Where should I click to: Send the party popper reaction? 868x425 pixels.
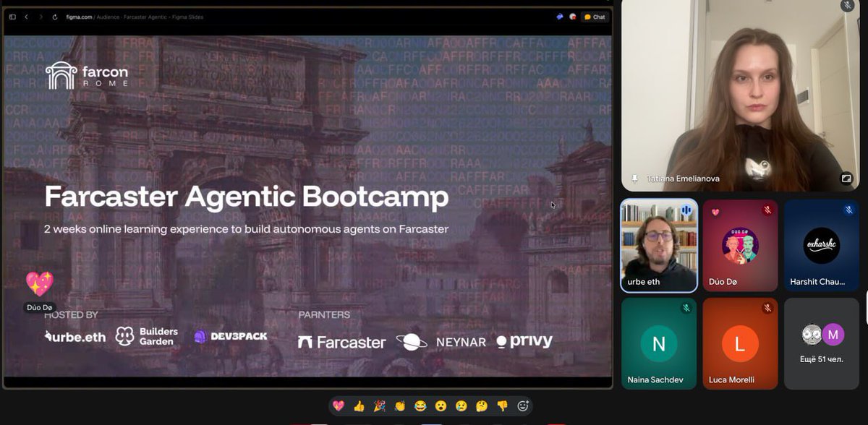379,406
